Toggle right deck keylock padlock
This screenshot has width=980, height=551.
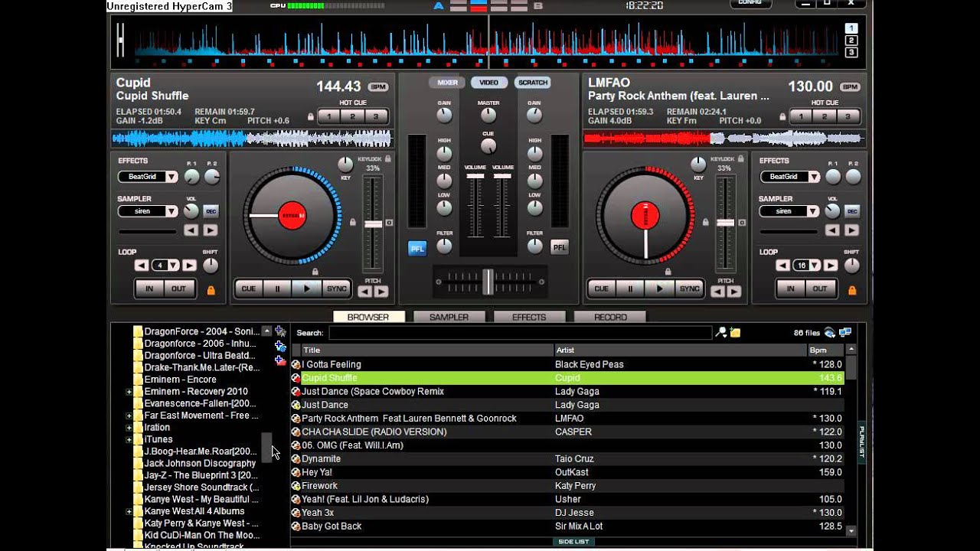point(742,158)
